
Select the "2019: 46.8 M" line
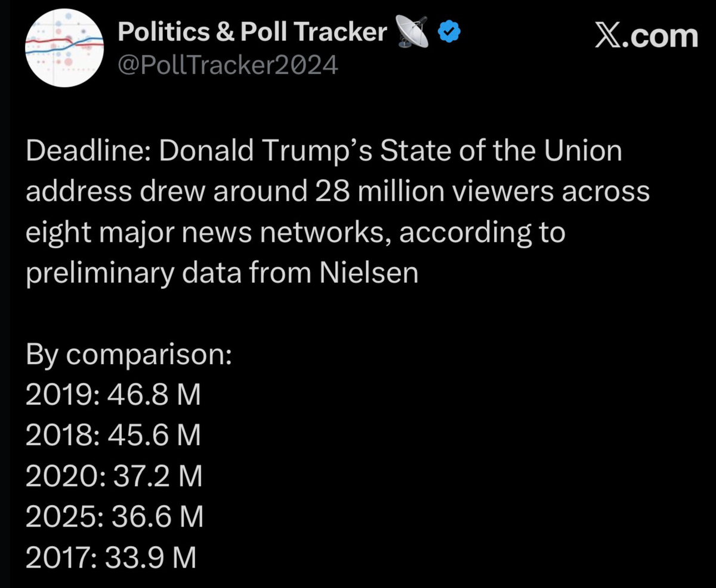coord(113,396)
